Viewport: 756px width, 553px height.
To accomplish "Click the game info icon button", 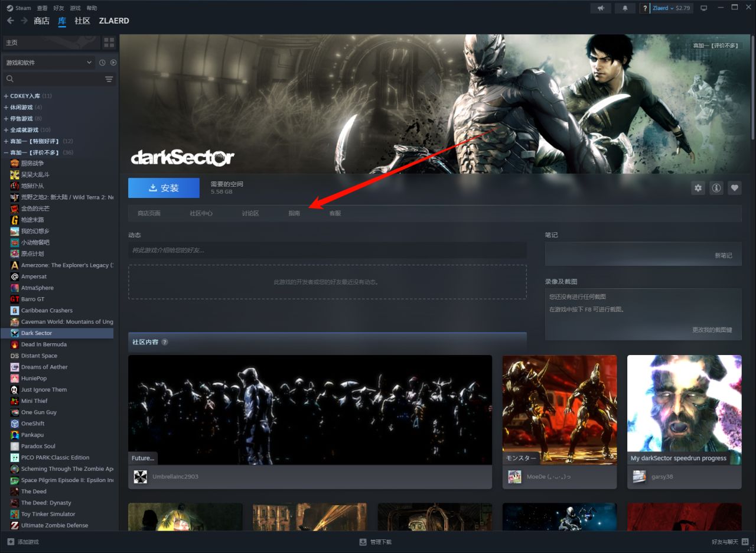I will 716,188.
